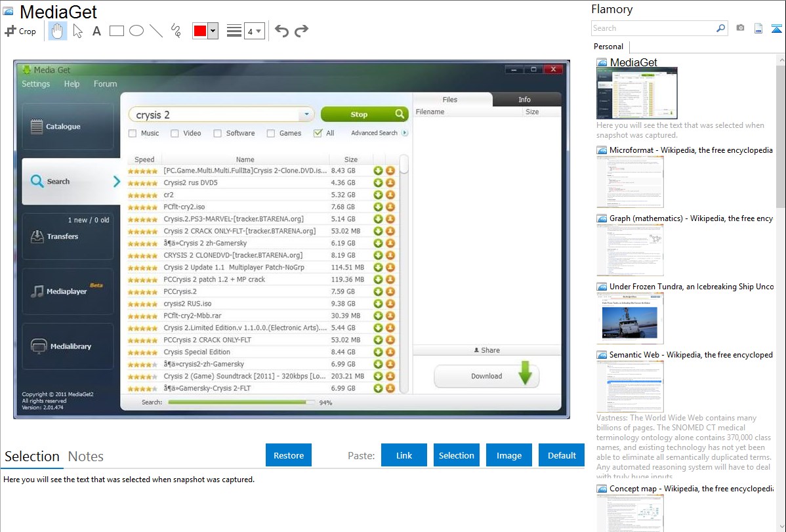Choose the arrow pointer tool

point(77,31)
